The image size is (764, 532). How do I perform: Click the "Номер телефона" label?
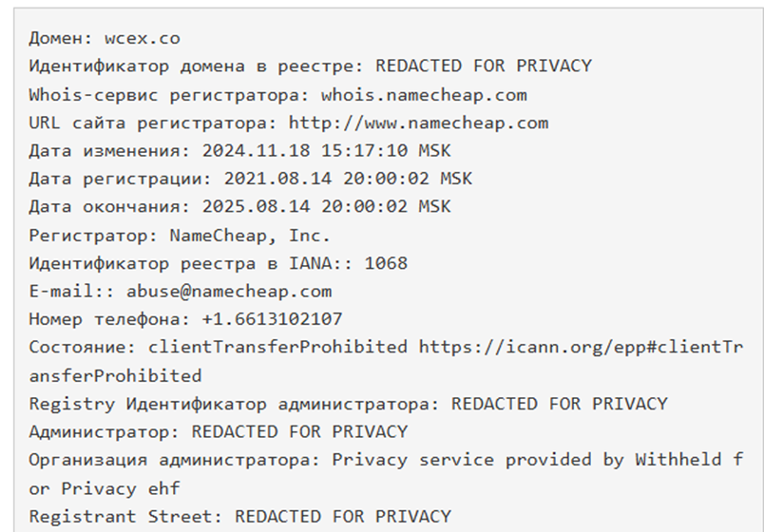pos(105,319)
